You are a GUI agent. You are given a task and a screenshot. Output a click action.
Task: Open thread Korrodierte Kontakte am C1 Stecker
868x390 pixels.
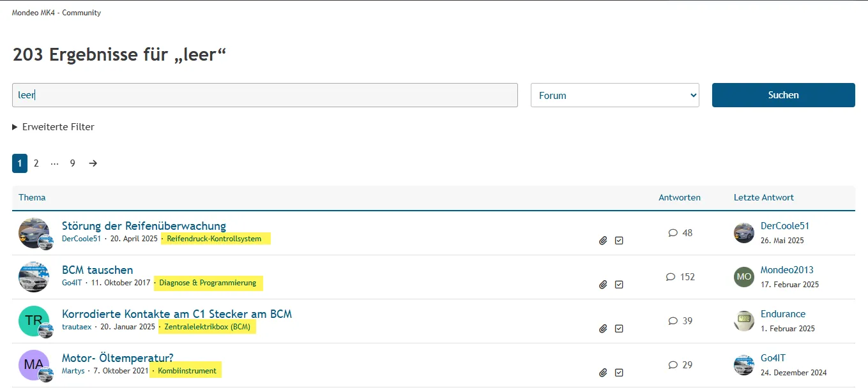coord(177,314)
